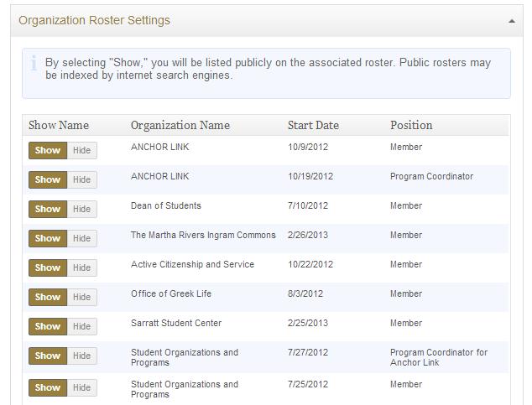Show name for ANCHOR LINK Member row
Screen dimensions: 532x405
coord(48,150)
